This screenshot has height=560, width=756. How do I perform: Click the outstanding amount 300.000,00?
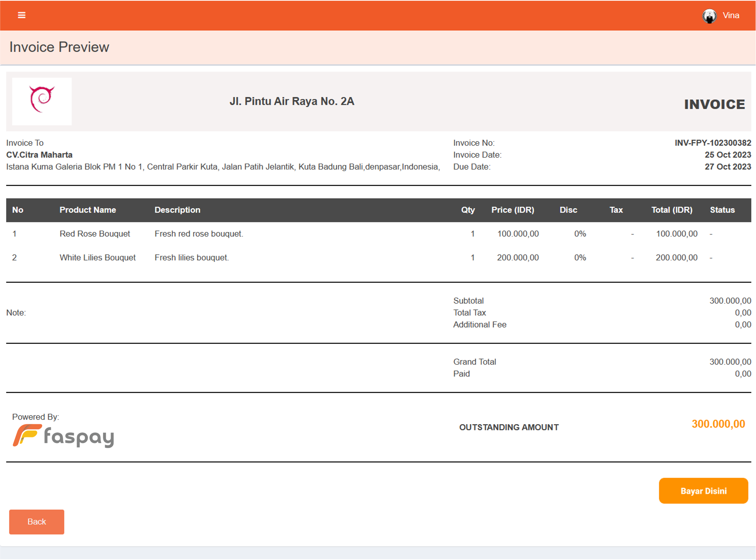718,424
